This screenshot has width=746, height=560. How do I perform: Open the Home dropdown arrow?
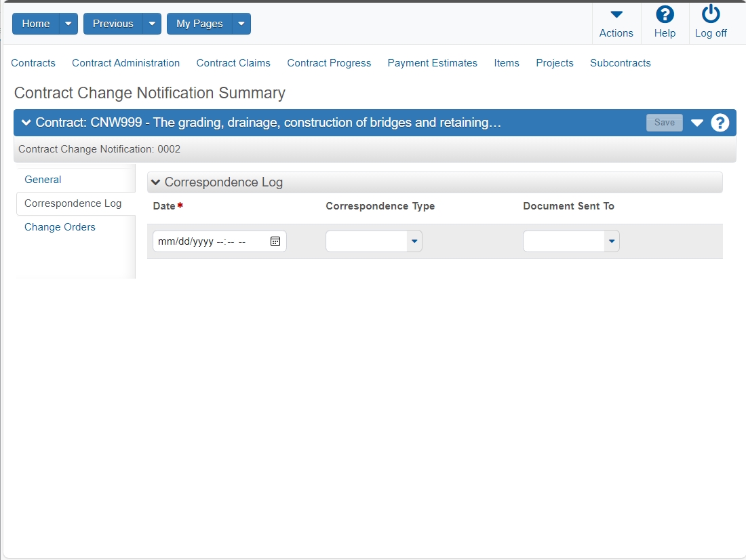[x=68, y=24]
